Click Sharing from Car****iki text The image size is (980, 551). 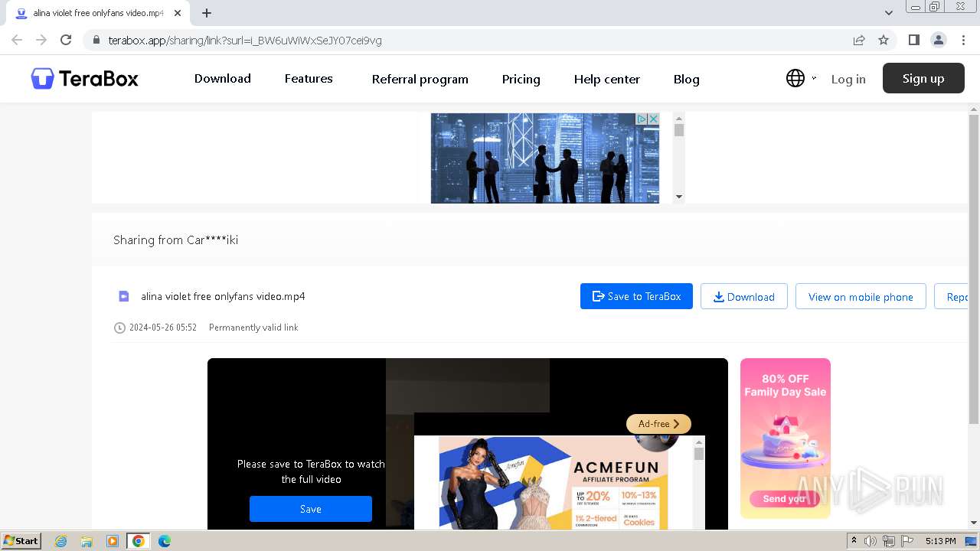pos(175,240)
